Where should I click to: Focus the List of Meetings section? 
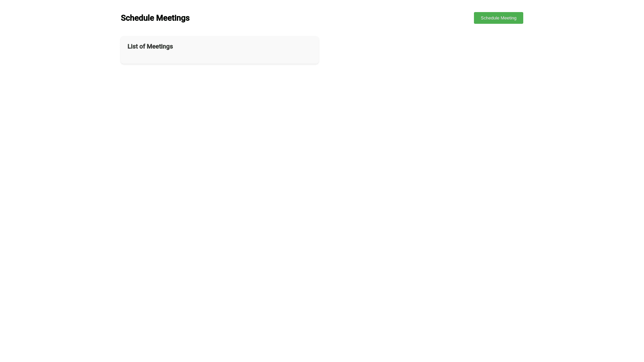click(220, 50)
